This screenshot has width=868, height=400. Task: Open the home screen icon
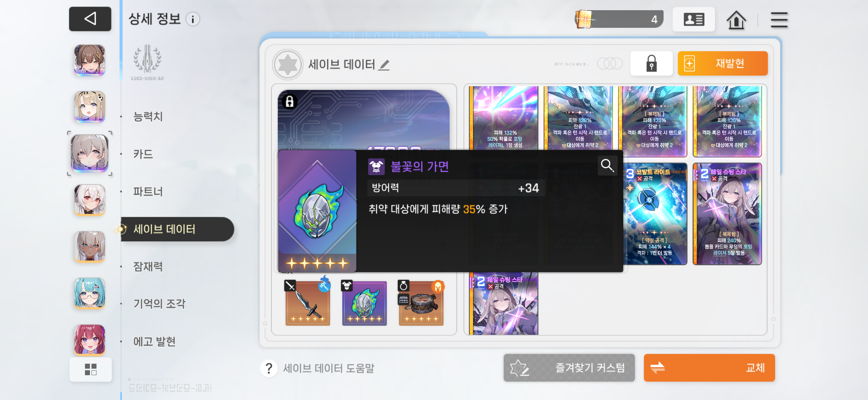(736, 20)
